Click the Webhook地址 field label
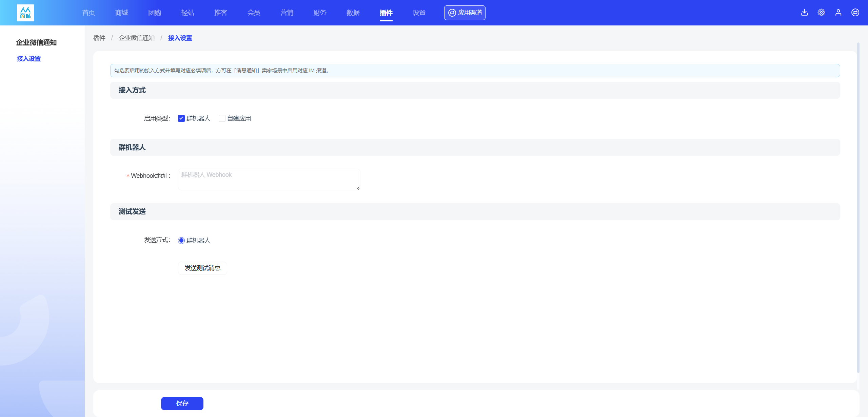 [x=151, y=175]
